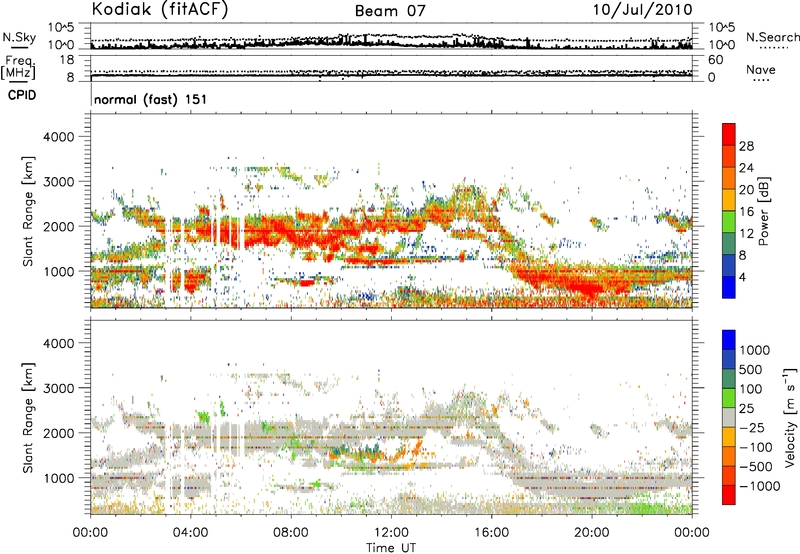Click the Freq. [MHz] axis label
This screenshot has width=800, height=554.
[x=19, y=67]
